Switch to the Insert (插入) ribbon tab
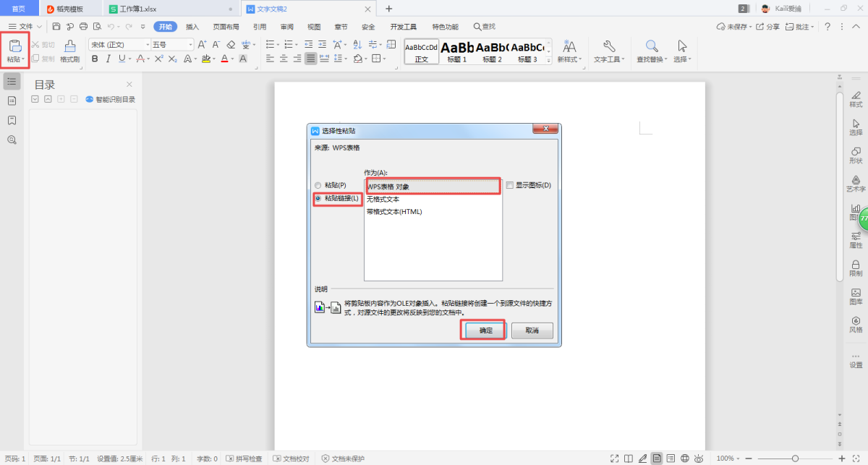Image resolution: width=868 pixels, height=465 pixels. pos(192,27)
